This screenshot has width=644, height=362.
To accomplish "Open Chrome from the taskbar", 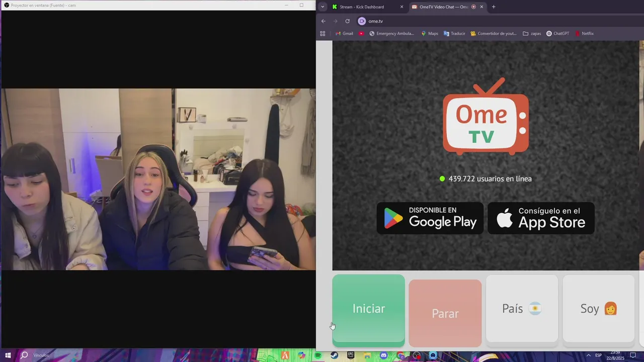I will point(401,355).
